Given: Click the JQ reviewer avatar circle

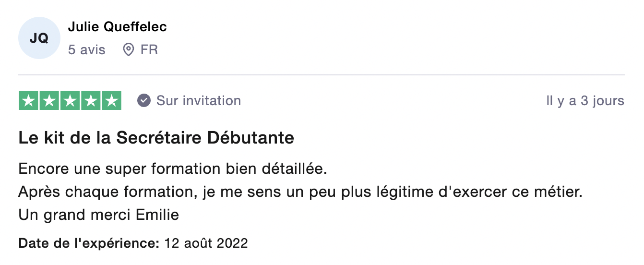Looking at the screenshot, I should pos(39,38).
